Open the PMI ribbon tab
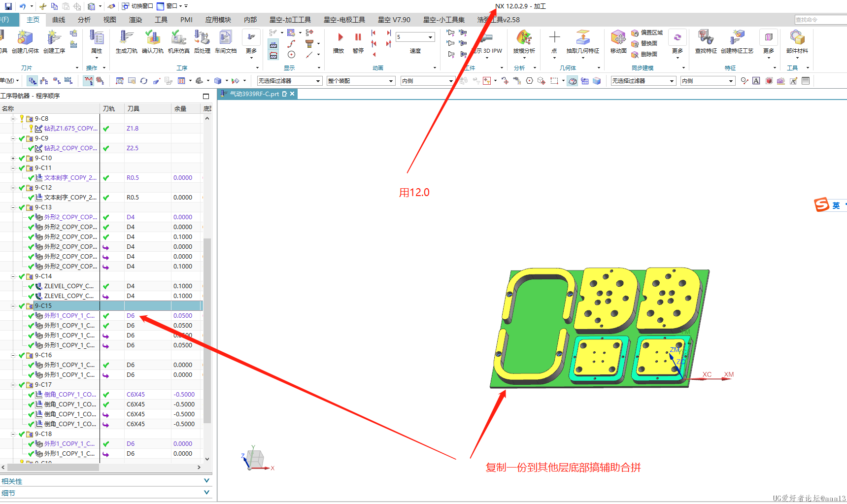847x504 pixels. [186, 20]
